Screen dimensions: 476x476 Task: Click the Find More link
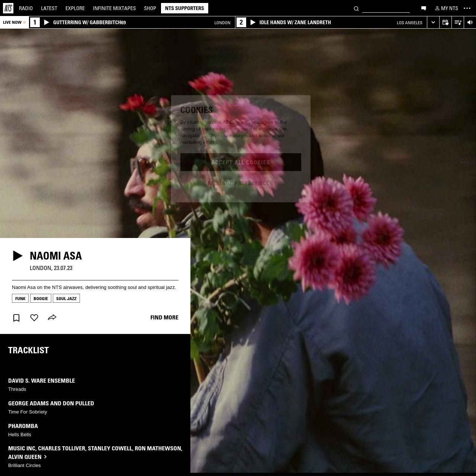[x=164, y=318]
